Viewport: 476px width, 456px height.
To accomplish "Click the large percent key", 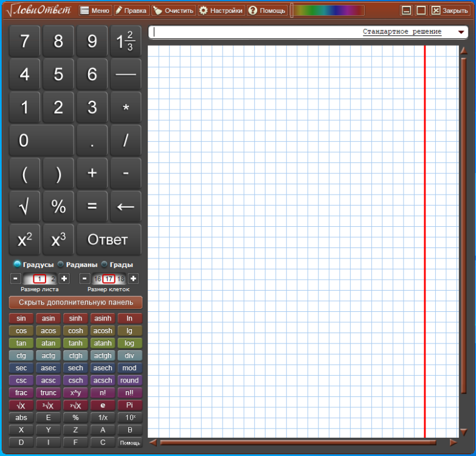I will click(x=58, y=207).
